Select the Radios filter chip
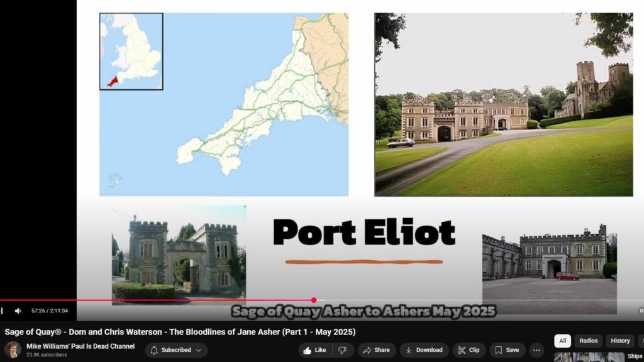The width and height of the screenshot is (644, 362). point(588,341)
